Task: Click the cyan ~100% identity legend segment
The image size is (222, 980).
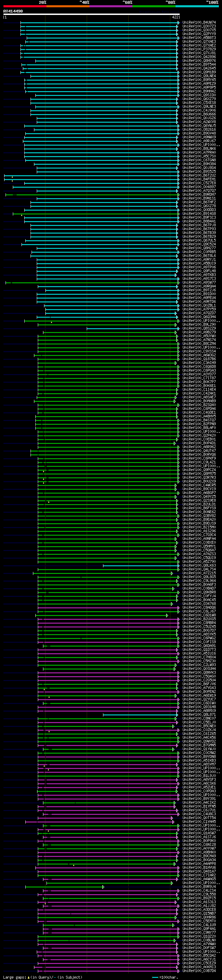Action: point(197,6)
